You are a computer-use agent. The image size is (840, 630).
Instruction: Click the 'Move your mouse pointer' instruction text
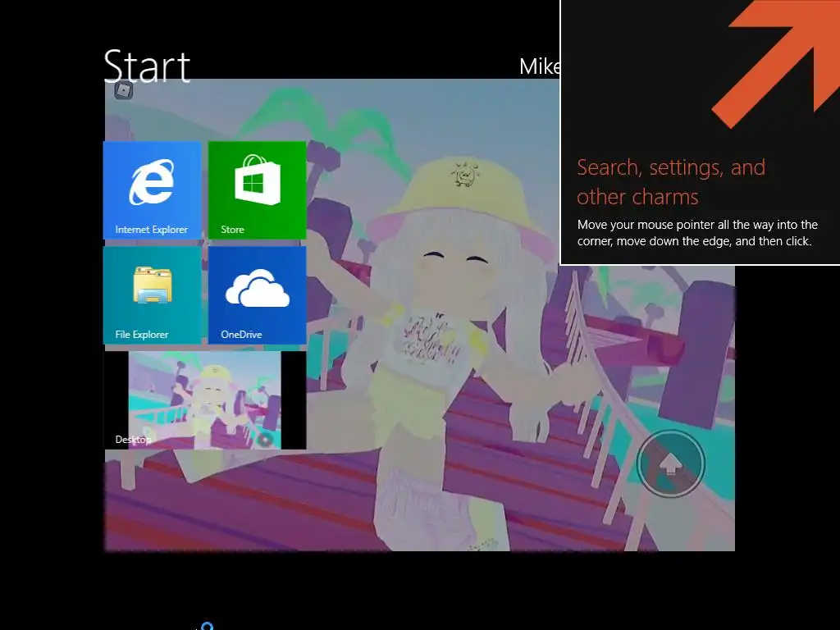pos(697,233)
